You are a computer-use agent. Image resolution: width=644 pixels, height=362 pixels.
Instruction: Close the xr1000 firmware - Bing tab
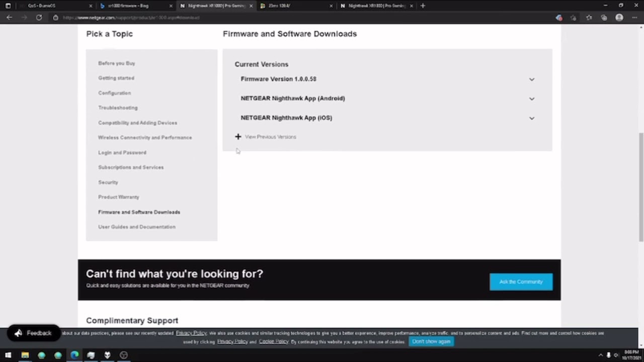[171, 6]
